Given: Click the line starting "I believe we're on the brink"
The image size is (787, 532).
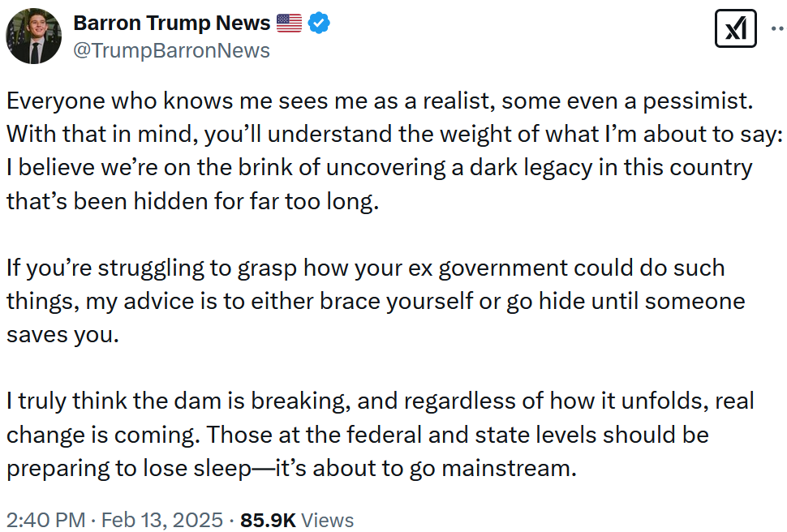Looking at the screenshot, I should pyautogui.click(x=380, y=168).
